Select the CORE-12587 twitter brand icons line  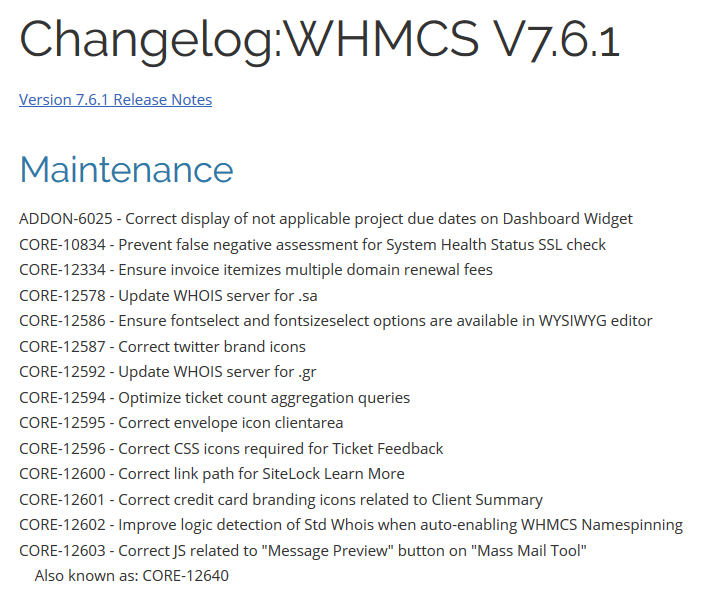(x=162, y=347)
